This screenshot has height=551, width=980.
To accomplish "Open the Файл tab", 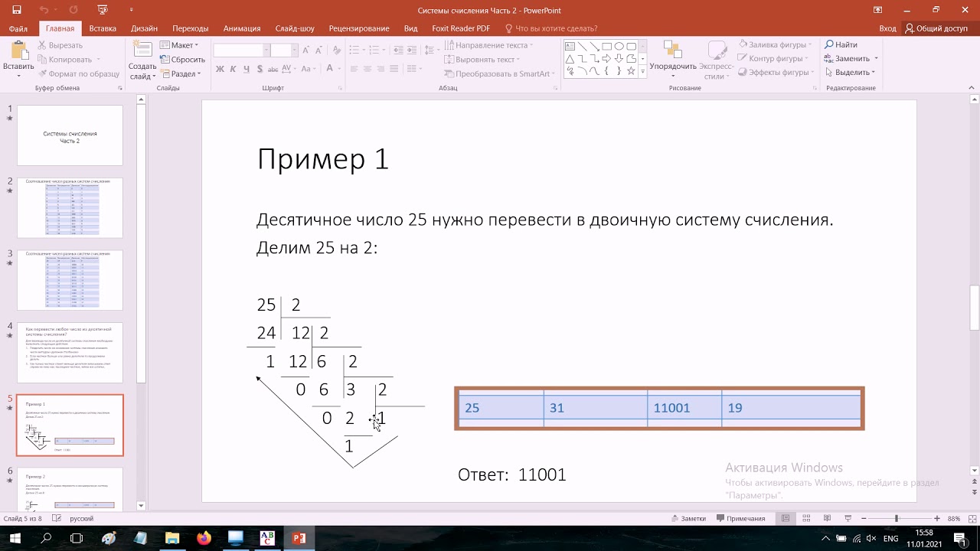I will (x=18, y=28).
